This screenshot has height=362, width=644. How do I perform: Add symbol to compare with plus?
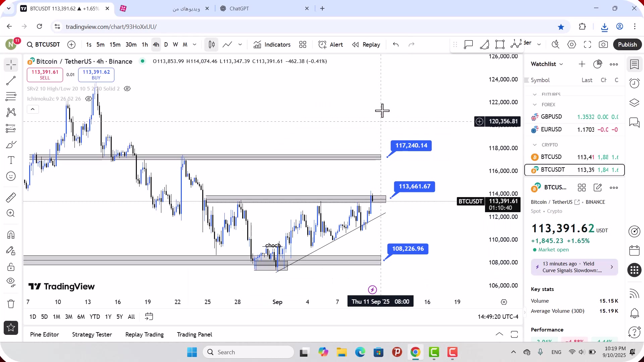pyautogui.click(x=71, y=45)
